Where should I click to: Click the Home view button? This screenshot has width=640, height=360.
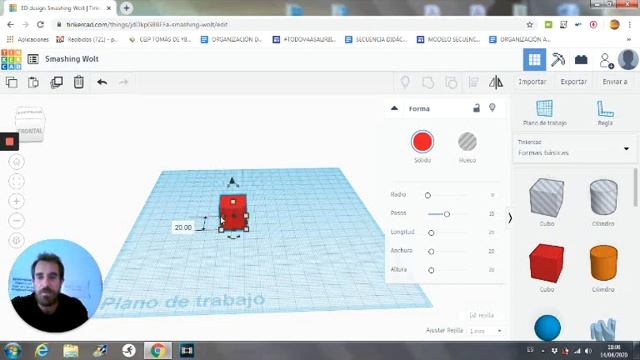[17, 162]
